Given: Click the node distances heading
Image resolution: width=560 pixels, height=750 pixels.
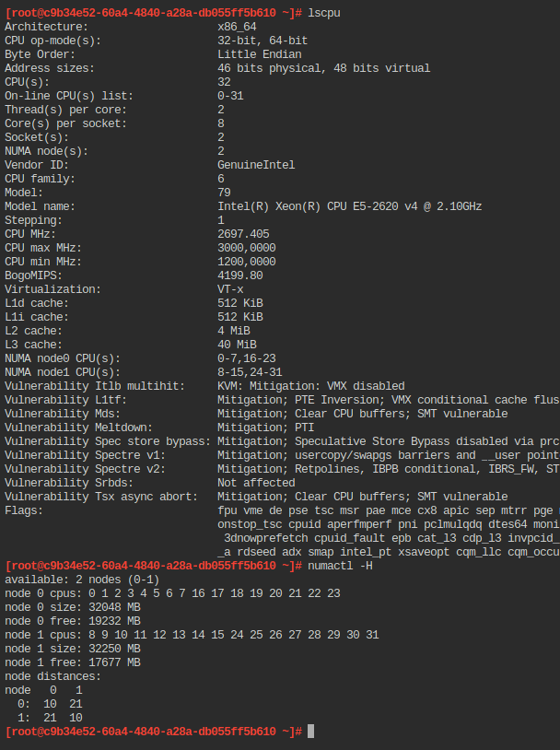Looking at the screenshot, I should tap(53, 676).
